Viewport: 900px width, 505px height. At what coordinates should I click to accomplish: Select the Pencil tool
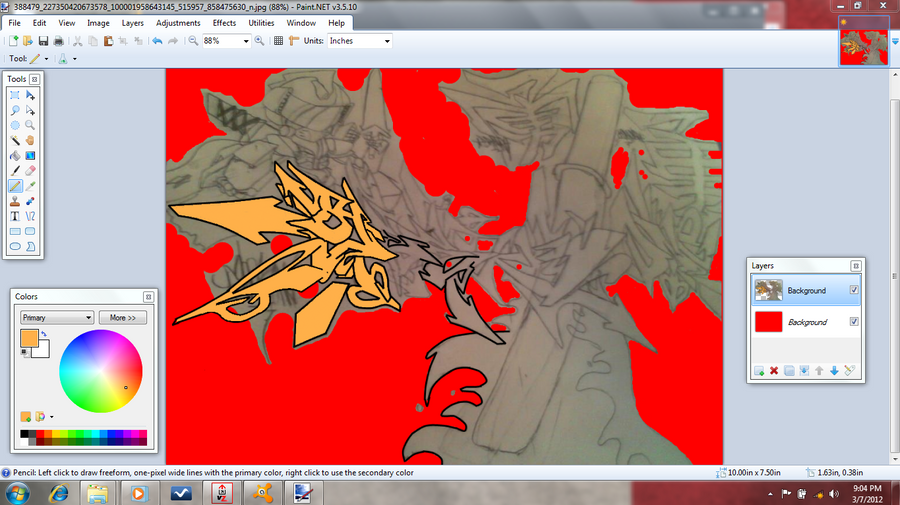coord(15,186)
